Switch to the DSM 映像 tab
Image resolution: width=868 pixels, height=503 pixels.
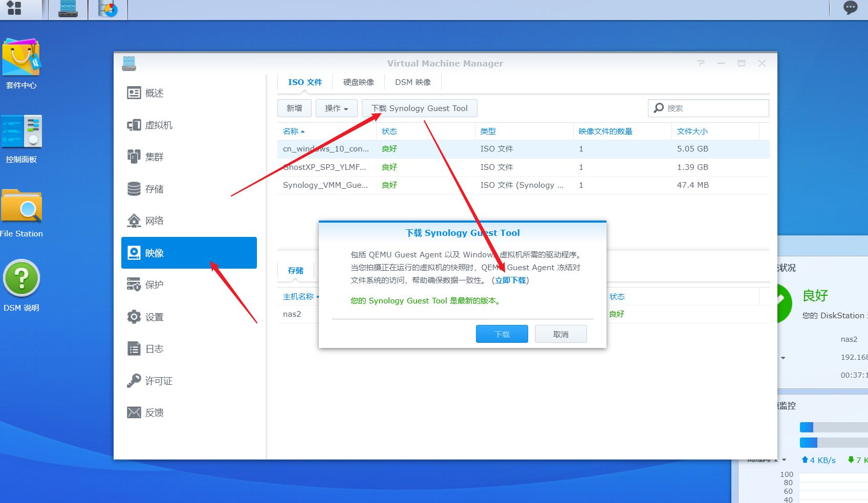click(x=413, y=82)
